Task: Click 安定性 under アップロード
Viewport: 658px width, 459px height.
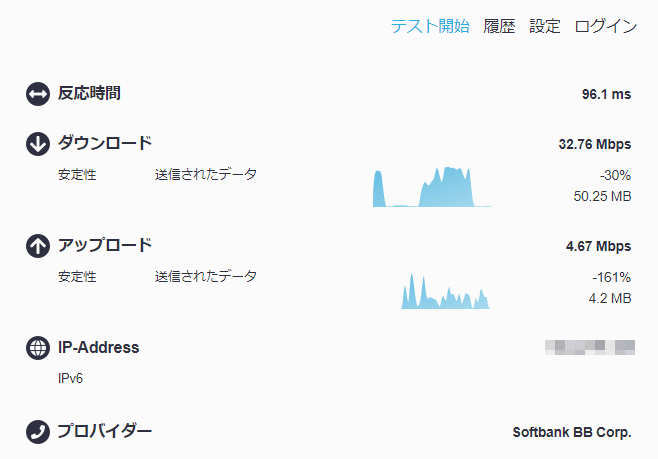Action: click(77, 276)
